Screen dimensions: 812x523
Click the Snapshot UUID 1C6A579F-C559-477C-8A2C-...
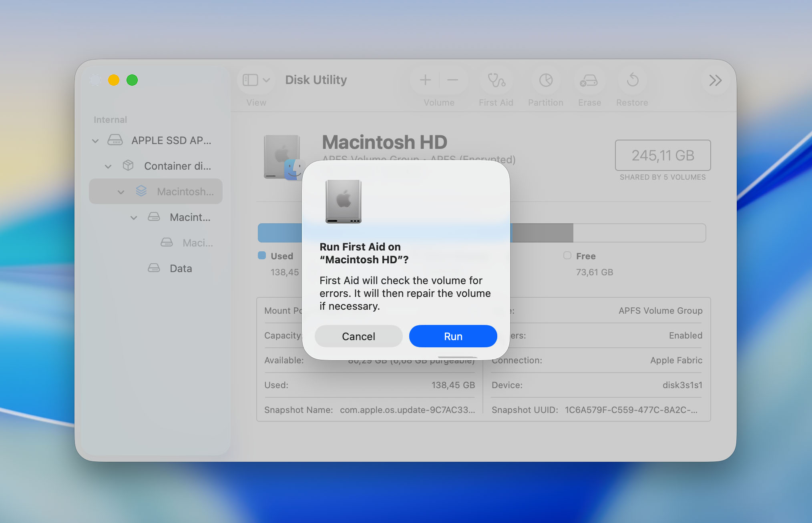tap(631, 410)
